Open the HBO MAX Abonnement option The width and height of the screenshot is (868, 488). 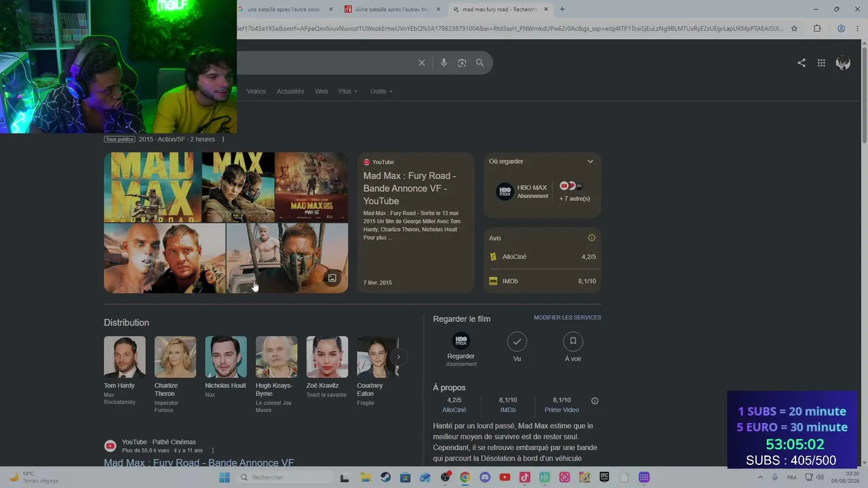pos(521,191)
